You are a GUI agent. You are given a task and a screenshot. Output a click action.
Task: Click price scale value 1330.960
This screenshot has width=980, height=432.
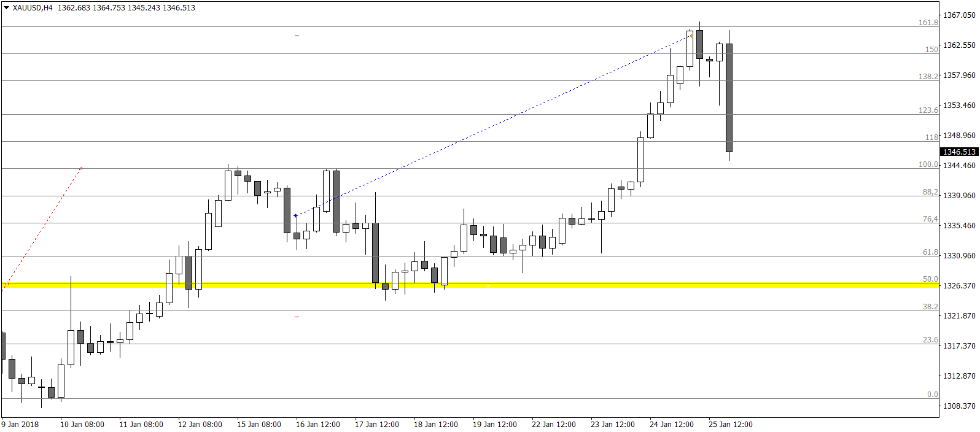coord(959,255)
